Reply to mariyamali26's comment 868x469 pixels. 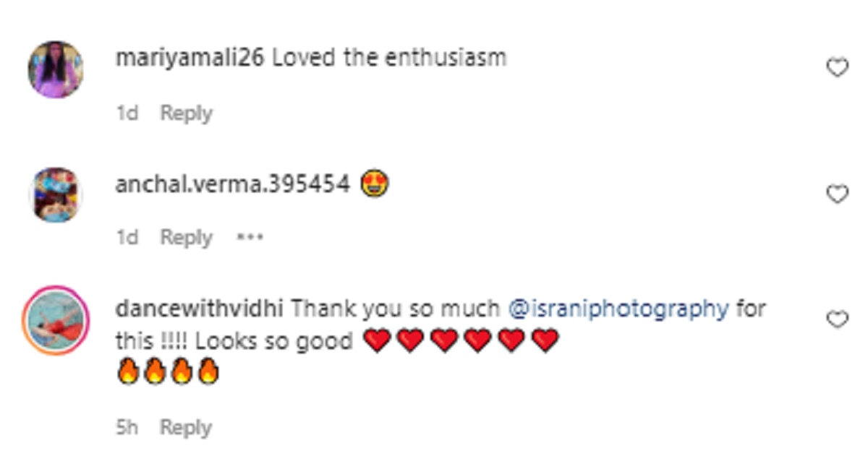[x=186, y=113]
